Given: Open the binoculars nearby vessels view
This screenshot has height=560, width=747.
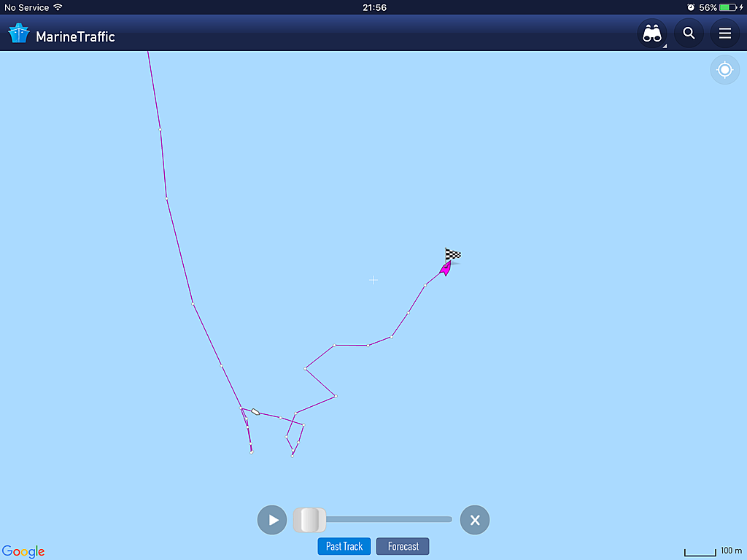Looking at the screenshot, I should [x=651, y=34].
